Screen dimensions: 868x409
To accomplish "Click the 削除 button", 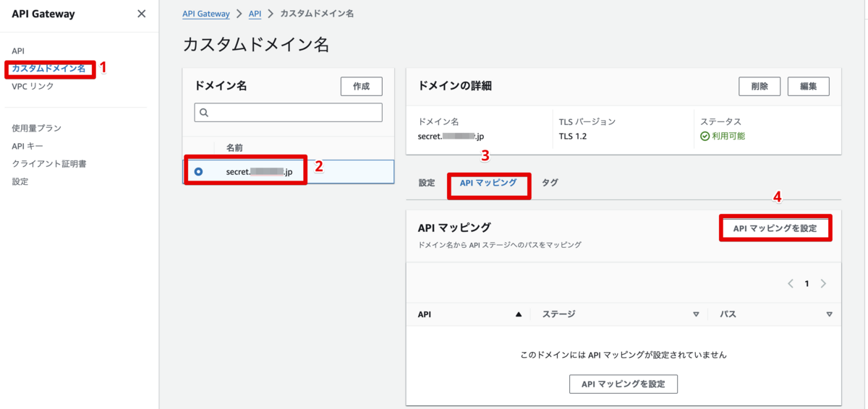I will (x=759, y=86).
